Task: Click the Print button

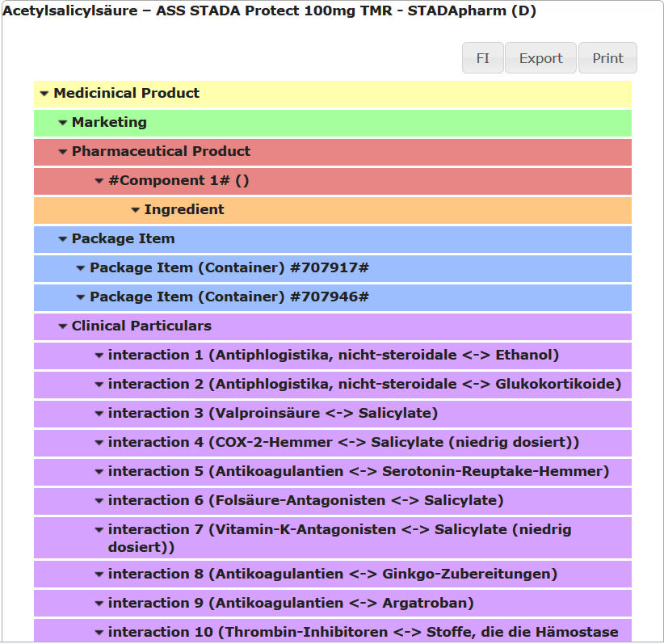Action: (x=607, y=58)
